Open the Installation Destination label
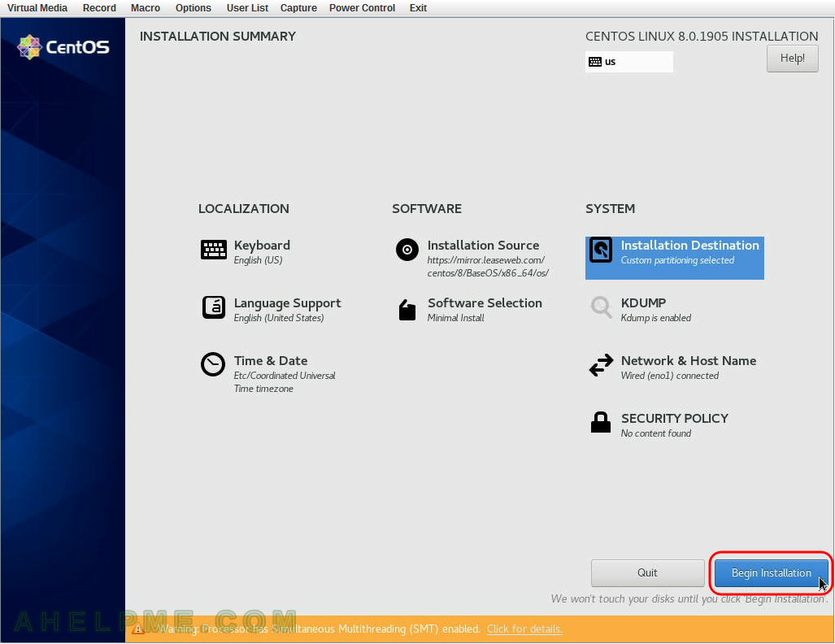The image size is (835, 644). click(x=689, y=245)
